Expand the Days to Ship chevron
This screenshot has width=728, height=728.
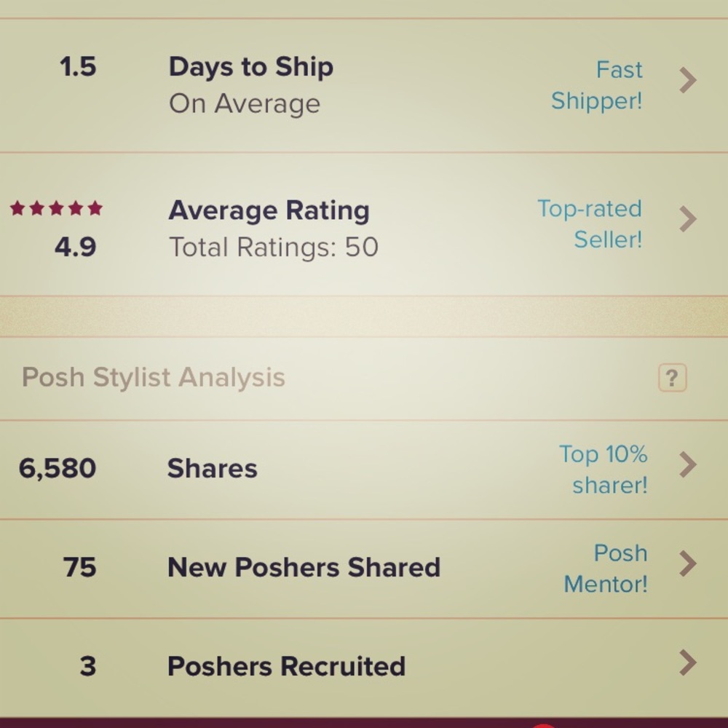pos(687,81)
